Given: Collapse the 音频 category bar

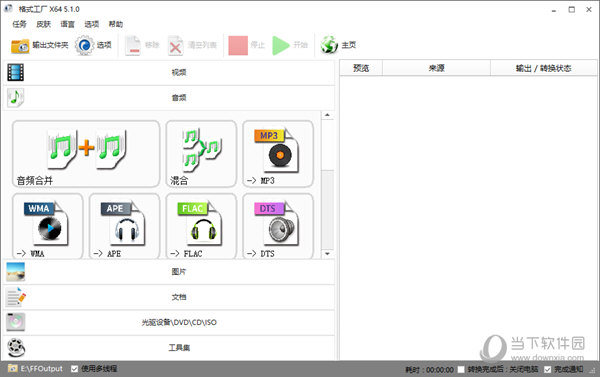Looking at the screenshot, I should click(169, 98).
